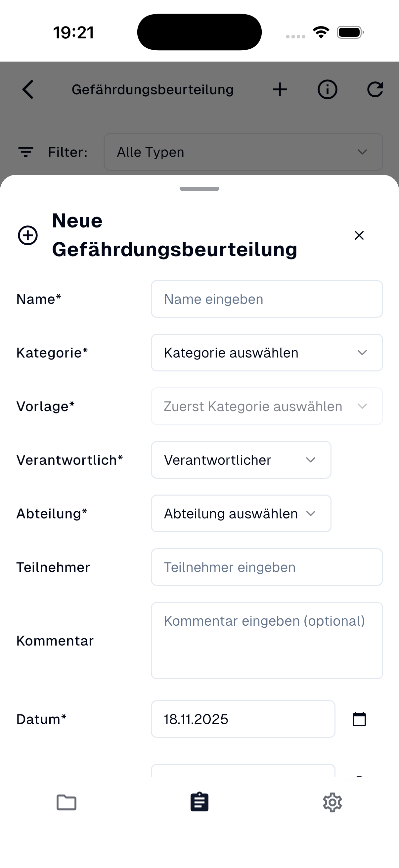This screenshot has height=868, width=399.
Task: Open the Verantwortlicher dropdown
Action: 241,459
